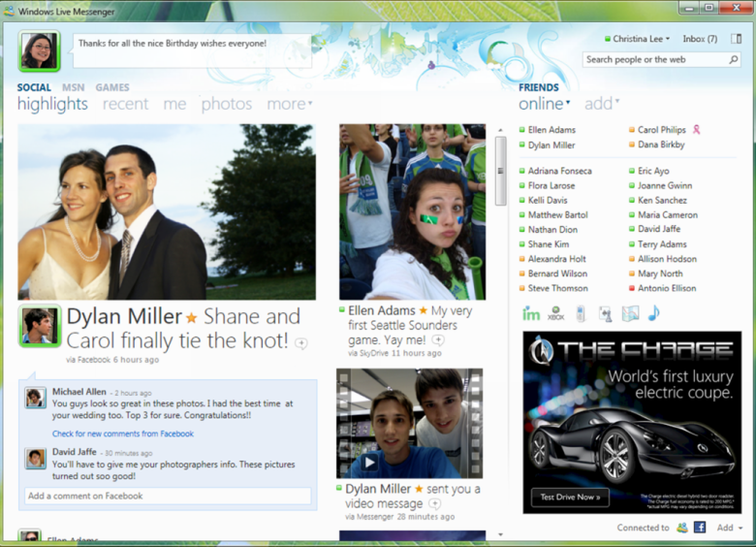756x547 pixels.
Task: Switch to compact view with the top-right layout icon
Action: pos(736,39)
